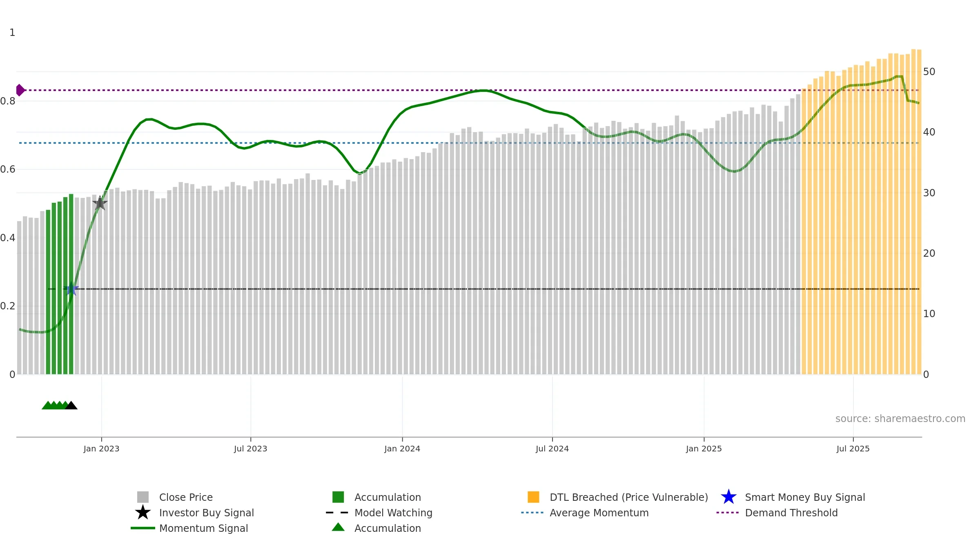Click the purple diamond Demand Threshold marker on chart
Screen dimensions: 980x551
click(x=20, y=90)
